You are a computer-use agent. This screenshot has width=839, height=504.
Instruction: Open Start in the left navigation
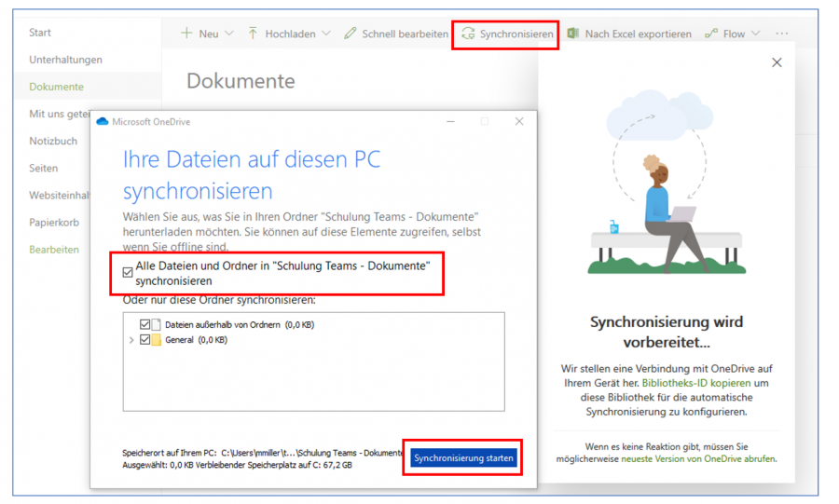pos(40,33)
